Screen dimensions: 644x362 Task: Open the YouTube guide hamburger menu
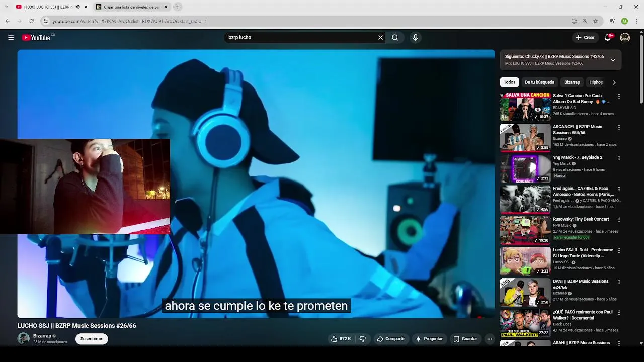11,37
